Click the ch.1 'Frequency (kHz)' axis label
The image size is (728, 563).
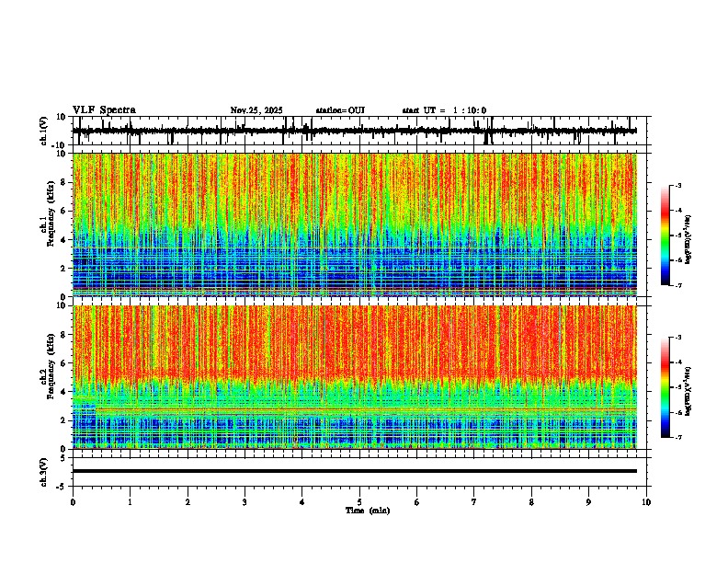click(51, 213)
